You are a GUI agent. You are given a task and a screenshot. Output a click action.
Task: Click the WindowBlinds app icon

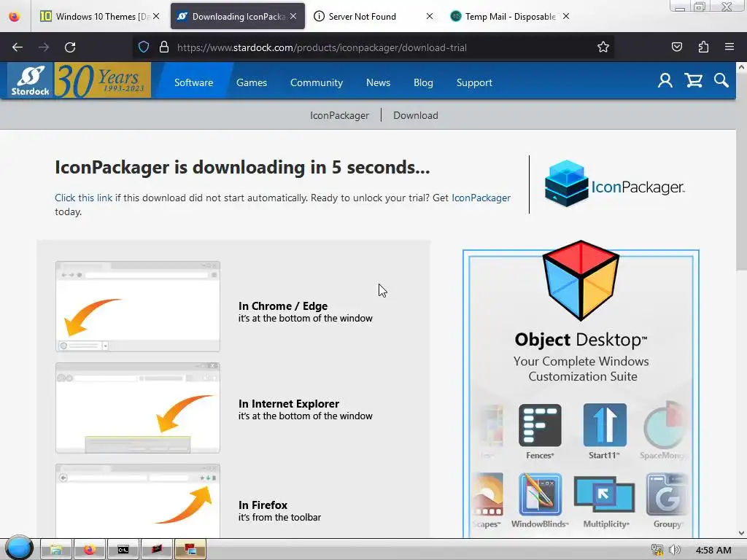coord(540,494)
